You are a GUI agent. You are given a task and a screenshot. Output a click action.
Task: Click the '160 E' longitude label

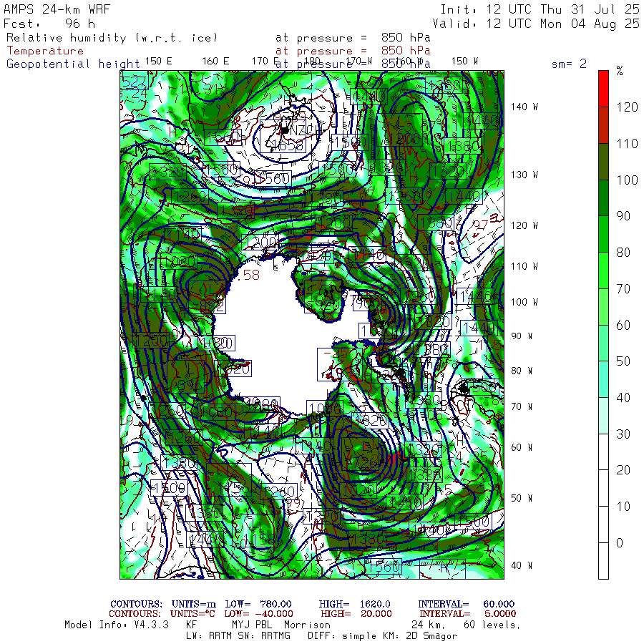point(215,62)
